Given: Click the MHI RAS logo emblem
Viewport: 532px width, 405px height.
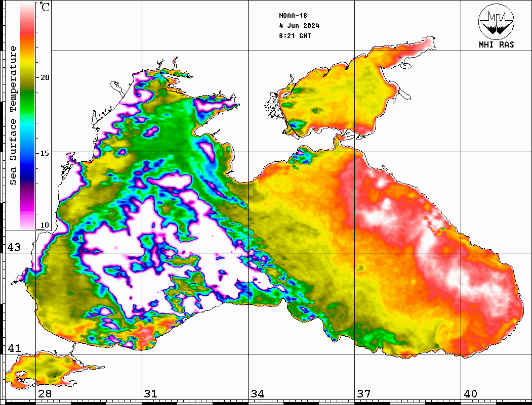Looking at the screenshot, I should pyautogui.click(x=496, y=21).
